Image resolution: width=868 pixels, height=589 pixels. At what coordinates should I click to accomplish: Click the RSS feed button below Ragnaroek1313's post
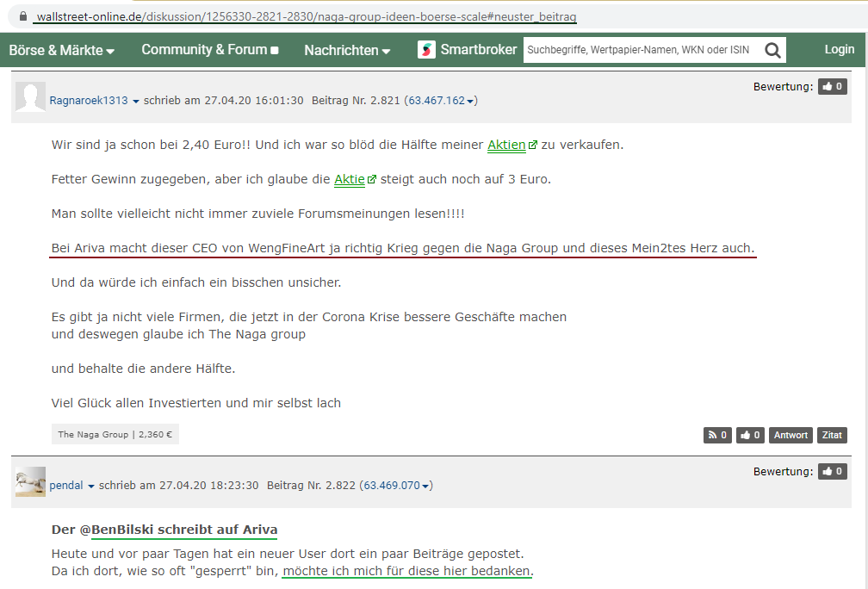tap(717, 435)
